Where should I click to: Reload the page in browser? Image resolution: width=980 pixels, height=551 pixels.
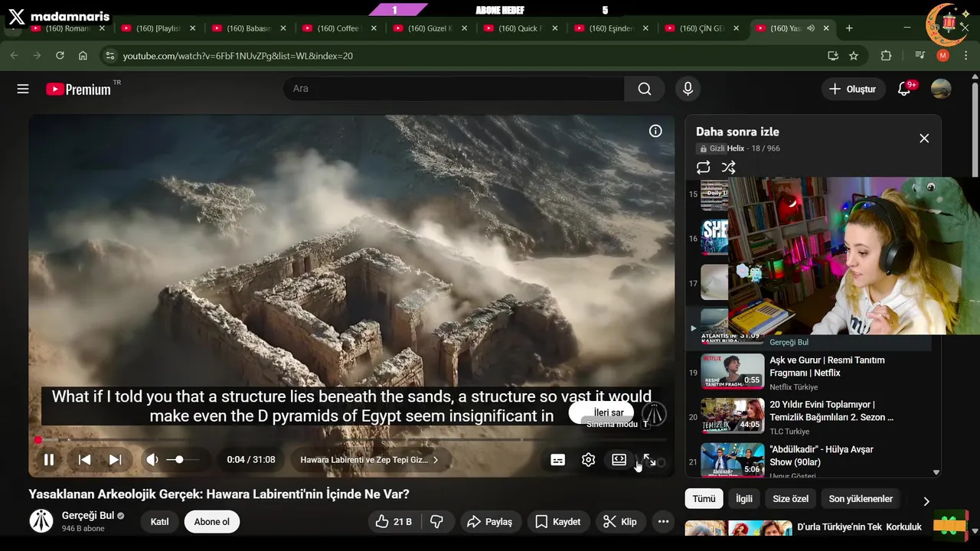click(x=60, y=56)
